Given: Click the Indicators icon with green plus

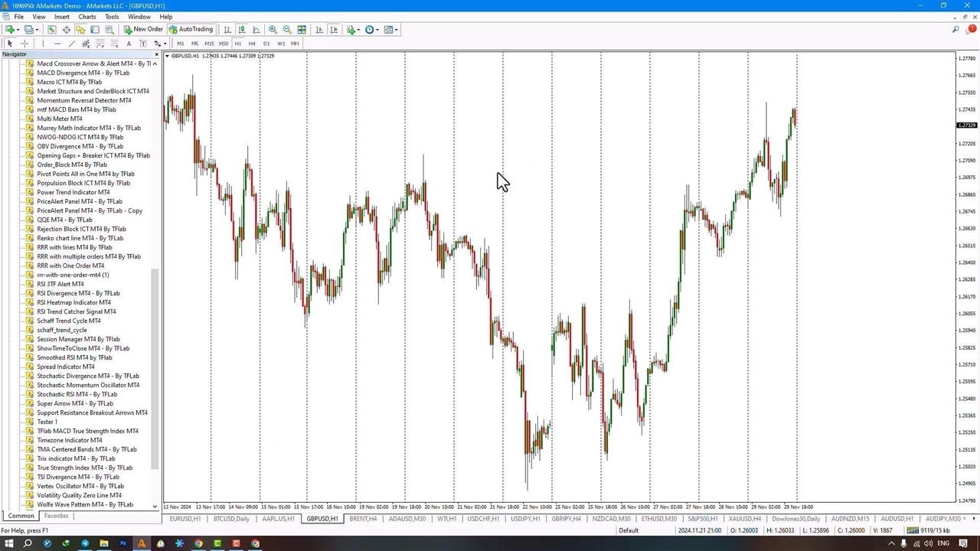Looking at the screenshot, I should (351, 29).
